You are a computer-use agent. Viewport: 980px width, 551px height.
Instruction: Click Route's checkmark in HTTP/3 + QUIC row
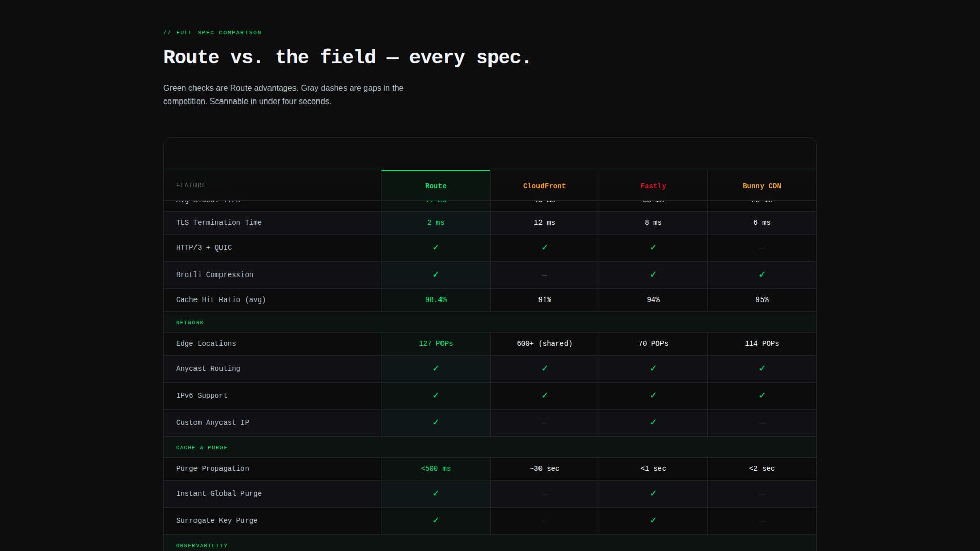point(435,248)
